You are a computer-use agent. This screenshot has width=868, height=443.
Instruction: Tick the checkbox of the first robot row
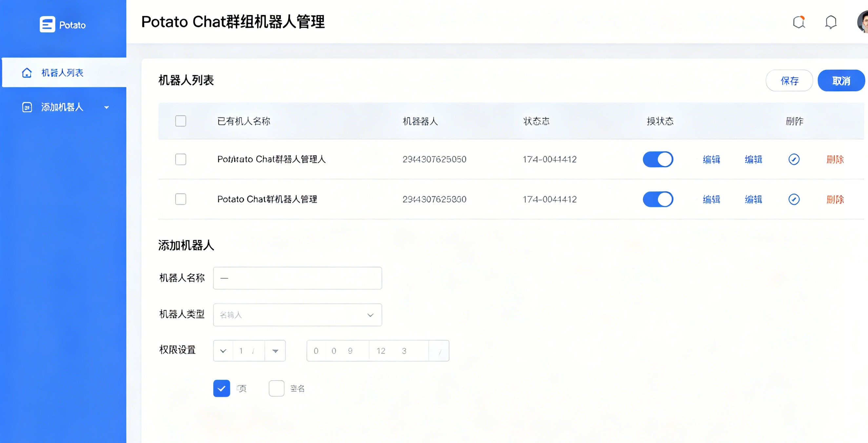coord(181,159)
